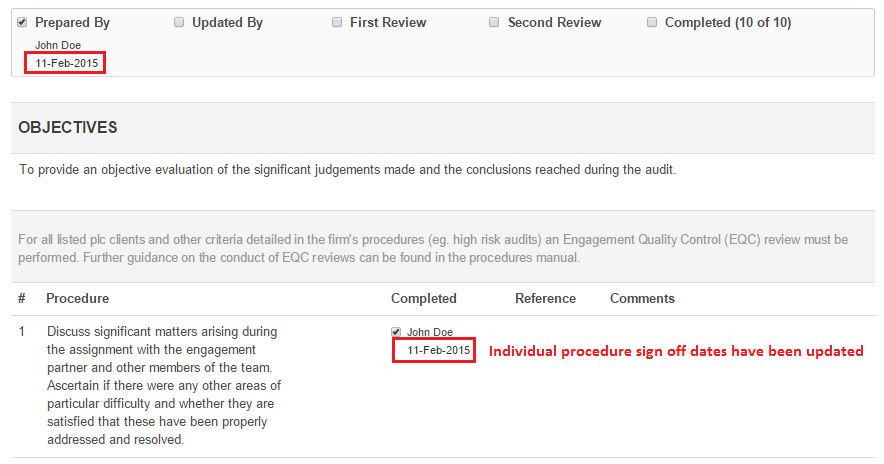The width and height of the screenshot is (884, 464).
Task: Uncheck procedure 1 John Doe completed checkbox
Action: pyautogui.click(x=396, y=332)
